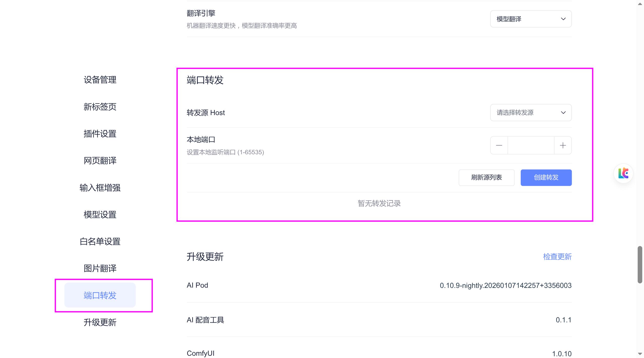
Task: Click the 检查更新 link
Action: 557,257
